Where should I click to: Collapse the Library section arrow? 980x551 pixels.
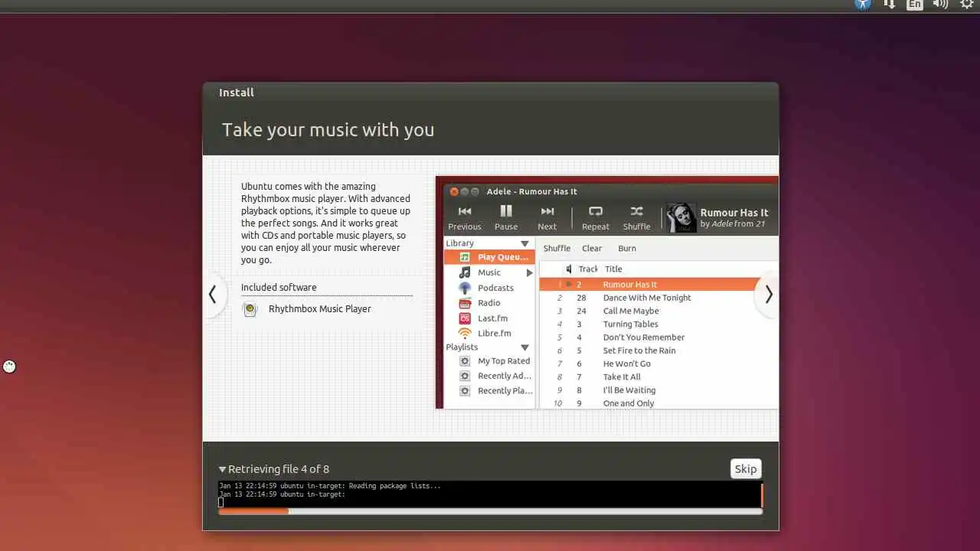[x=524, y=243]
